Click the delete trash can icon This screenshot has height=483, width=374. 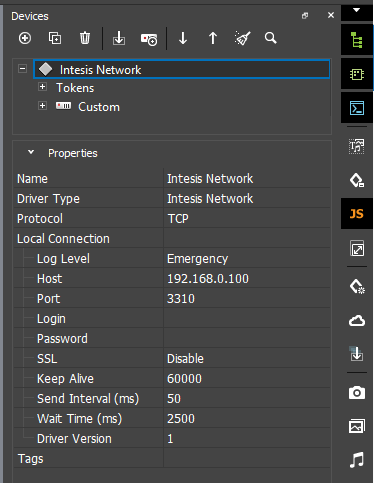(x=85, y=38)
